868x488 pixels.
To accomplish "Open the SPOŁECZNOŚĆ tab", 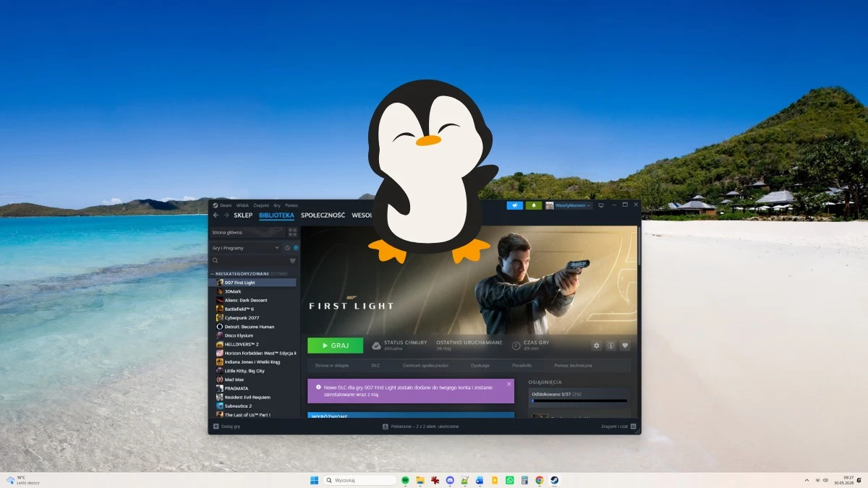I will 323,215.
